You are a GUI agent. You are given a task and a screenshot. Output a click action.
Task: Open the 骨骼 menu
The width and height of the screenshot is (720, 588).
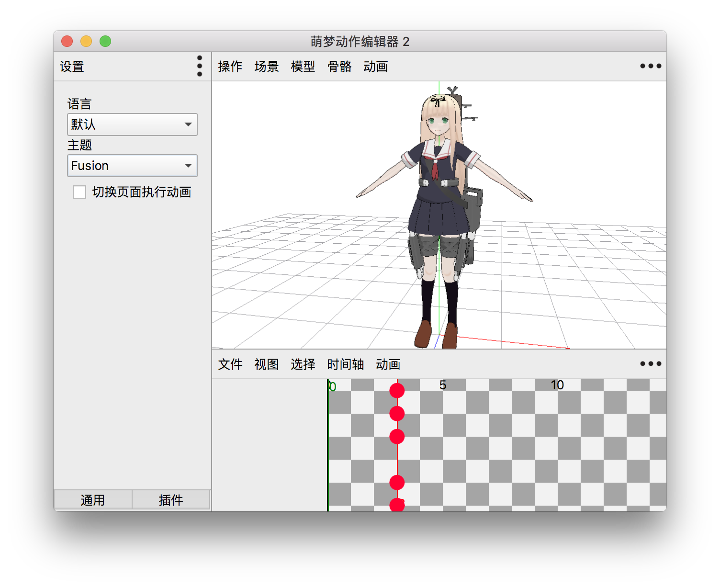(339, 67)
